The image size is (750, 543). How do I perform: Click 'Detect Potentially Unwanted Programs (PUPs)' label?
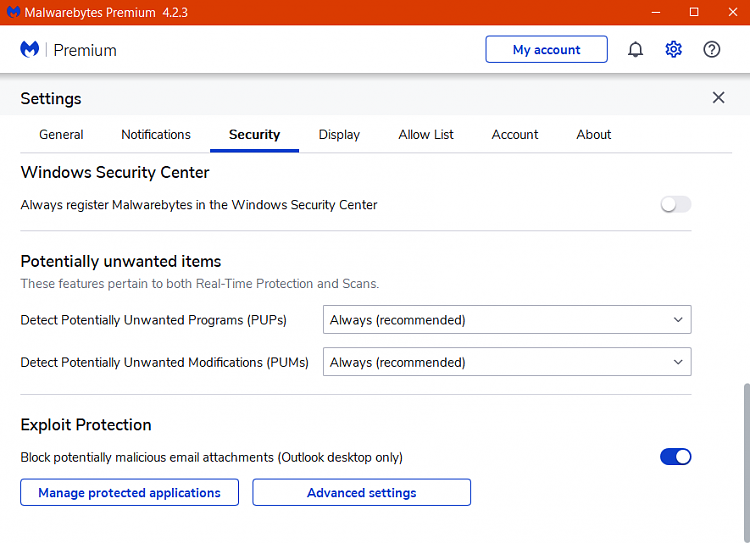tap(154, 320)
